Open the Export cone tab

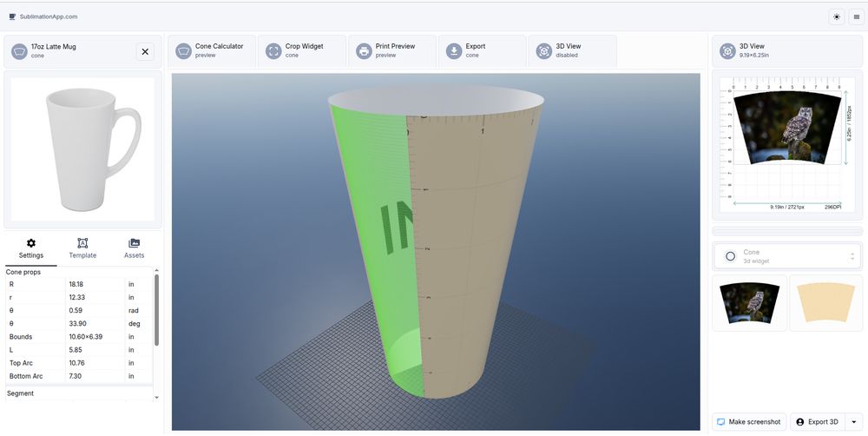[482, 51]
